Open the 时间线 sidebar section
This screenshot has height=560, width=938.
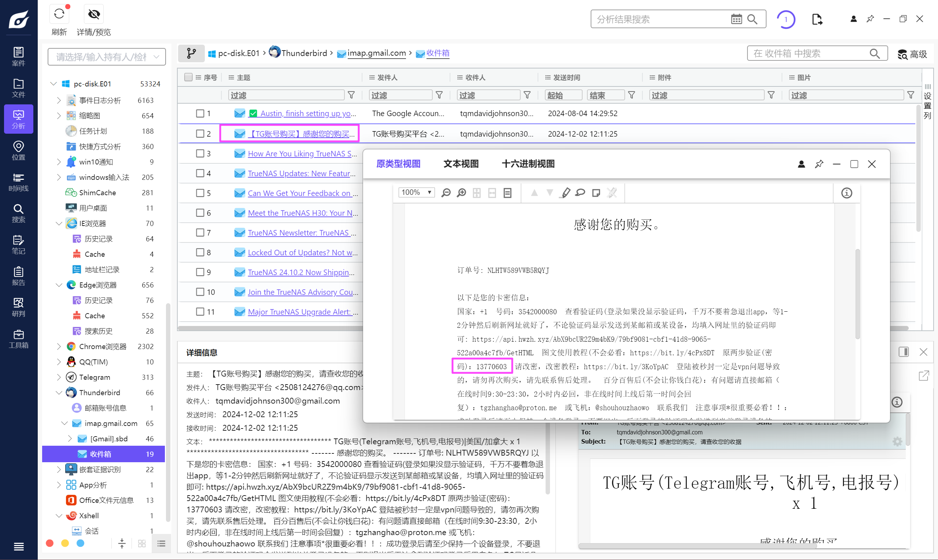(x=18, y=182)
